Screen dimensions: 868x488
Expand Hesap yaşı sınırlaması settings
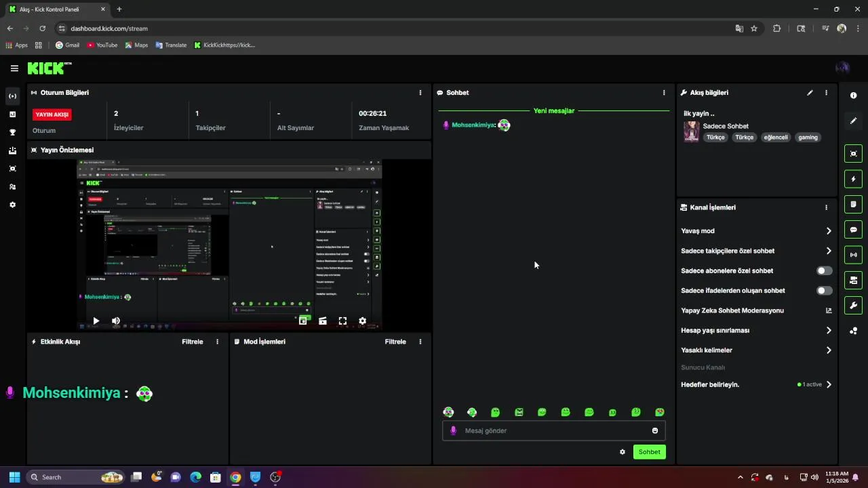tap(828, 331)
